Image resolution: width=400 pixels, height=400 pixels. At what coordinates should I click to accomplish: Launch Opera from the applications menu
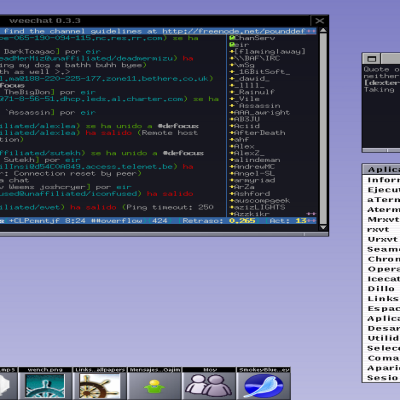coord(382,269)
